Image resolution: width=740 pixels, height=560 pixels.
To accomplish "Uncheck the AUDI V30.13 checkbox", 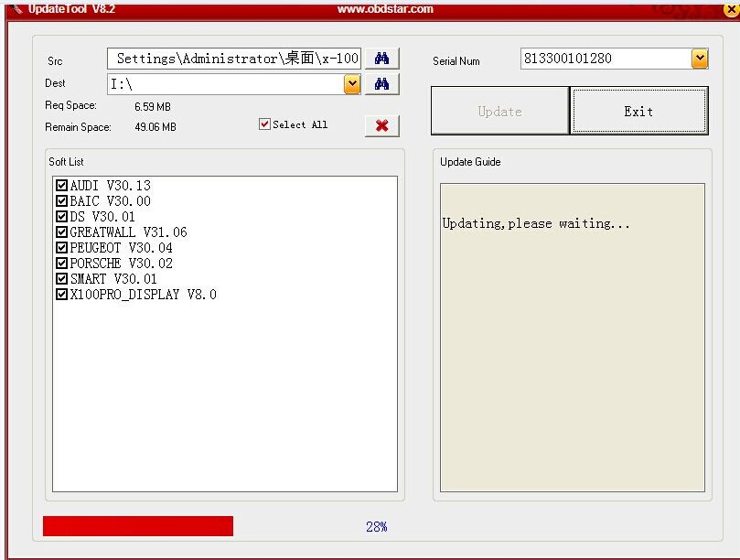I will [62, 186].
